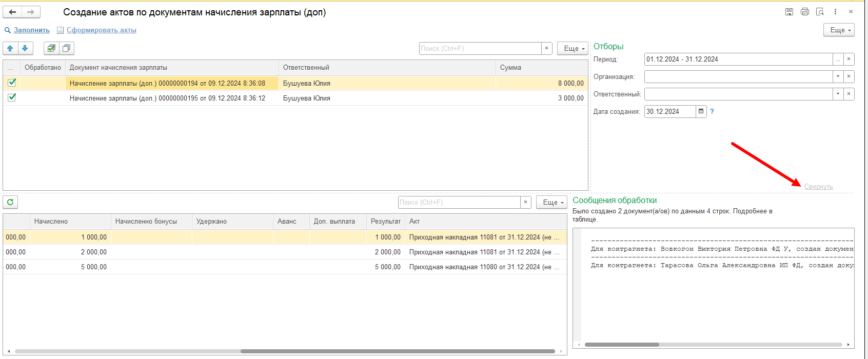Image resolution: width=868 pixels, height=359 pixels.
Task: Click the messages box horizontal scrollbar
Action: coord(622,345)
